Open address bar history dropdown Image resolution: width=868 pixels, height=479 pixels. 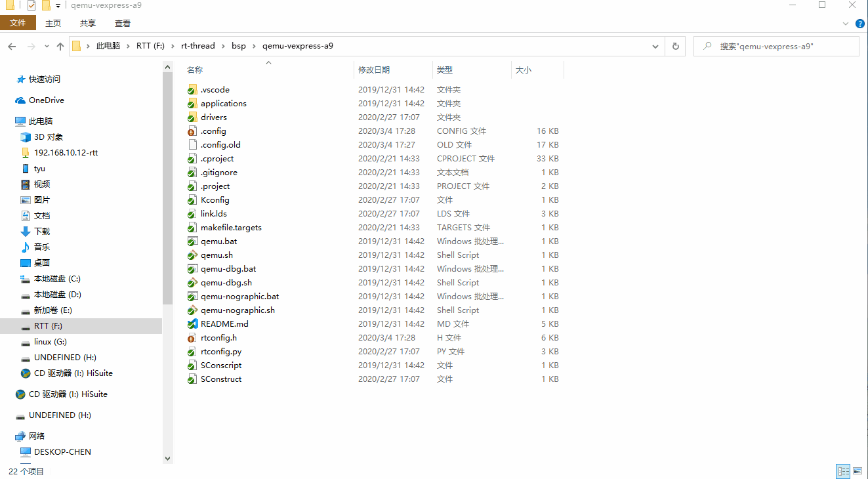click(x=655, y=47)
